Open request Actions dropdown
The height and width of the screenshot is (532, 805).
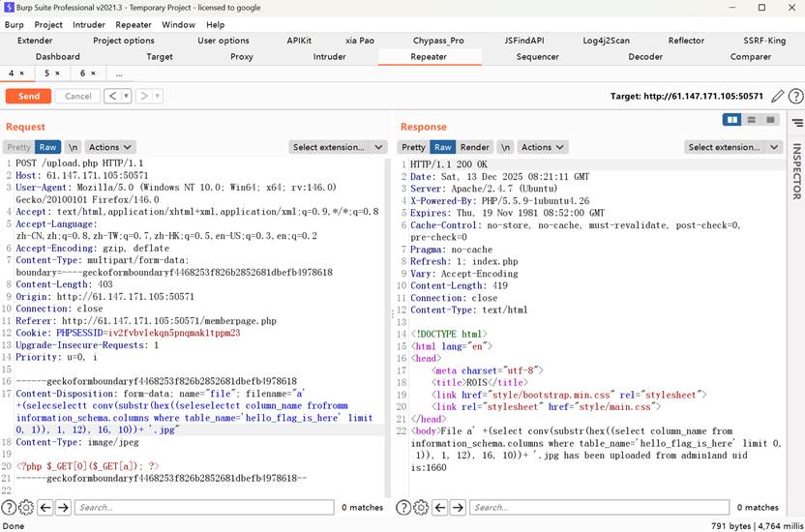pos(110,147)
